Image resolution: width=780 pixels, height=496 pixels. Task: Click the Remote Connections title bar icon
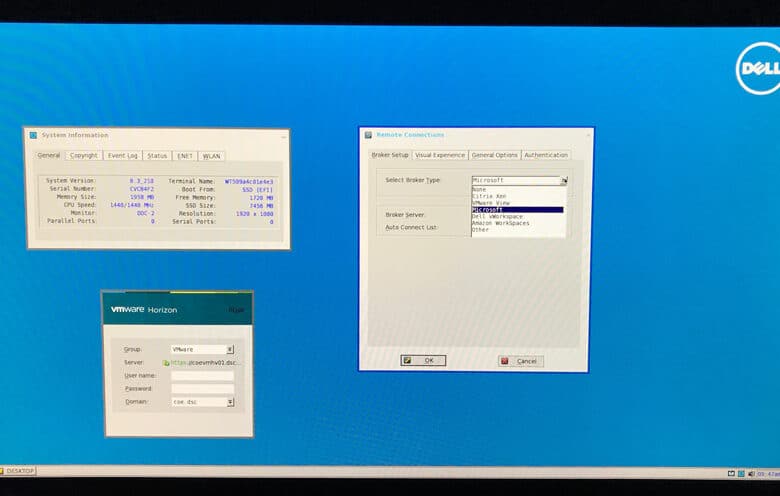[368, 135]
